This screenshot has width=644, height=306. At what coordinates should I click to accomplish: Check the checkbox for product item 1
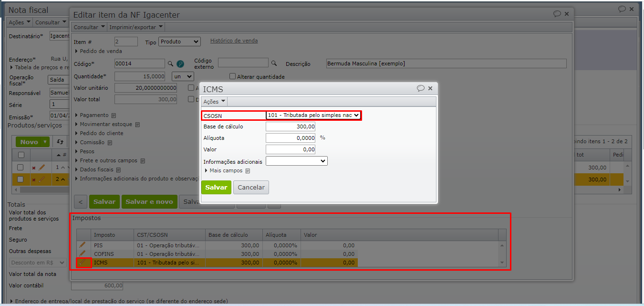tap(20, 167)
